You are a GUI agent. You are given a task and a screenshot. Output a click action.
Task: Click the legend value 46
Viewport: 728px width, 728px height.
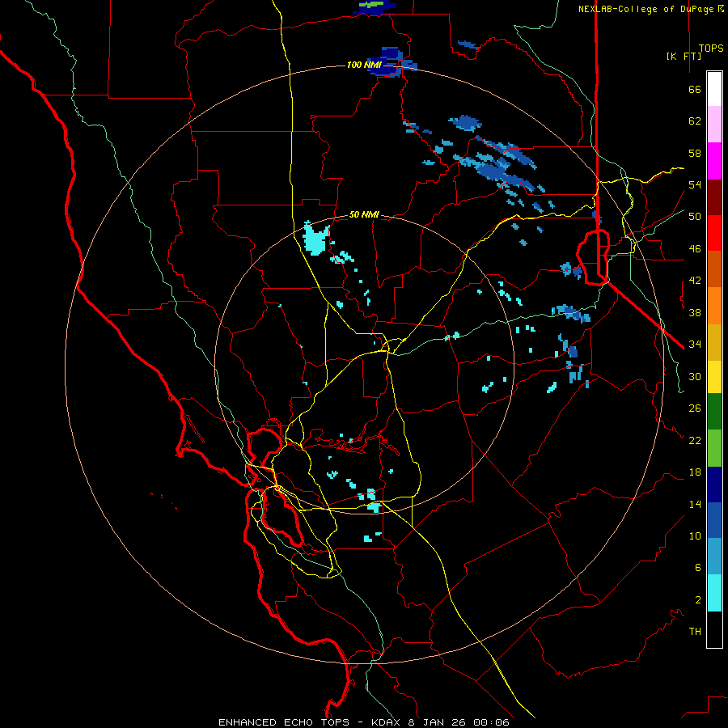pyautogui.click(x=695, y=249)
